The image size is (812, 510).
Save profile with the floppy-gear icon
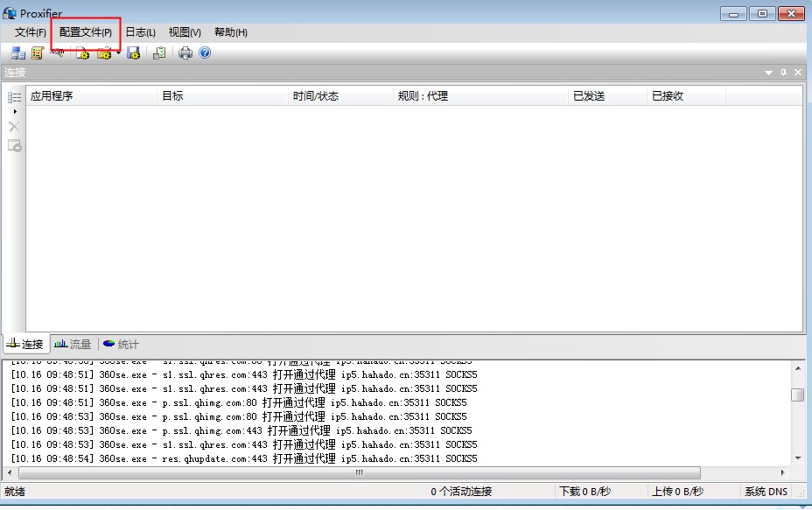[134, 52]
